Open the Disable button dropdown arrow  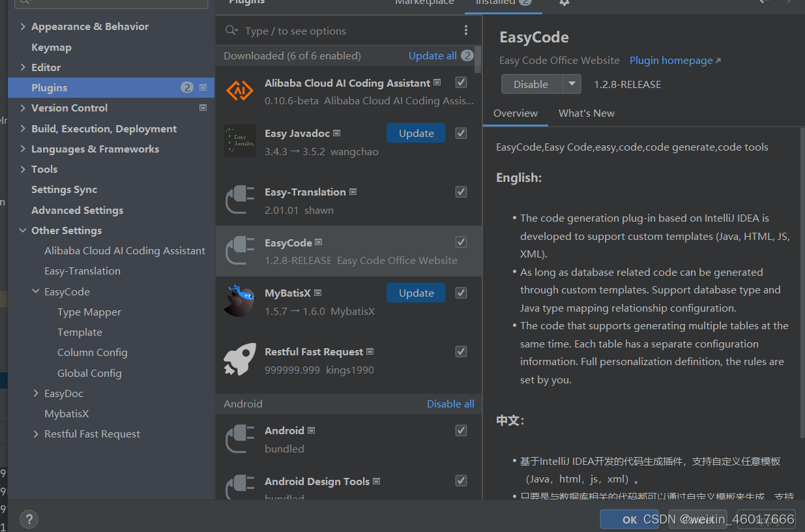point(572,84)
